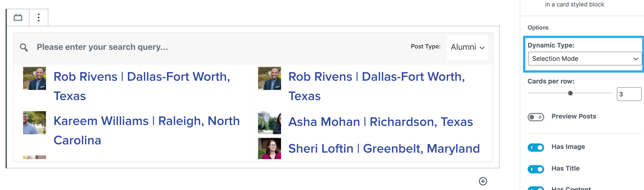
Task: Click the add block plus icon
Action: (x=483, y=181)
